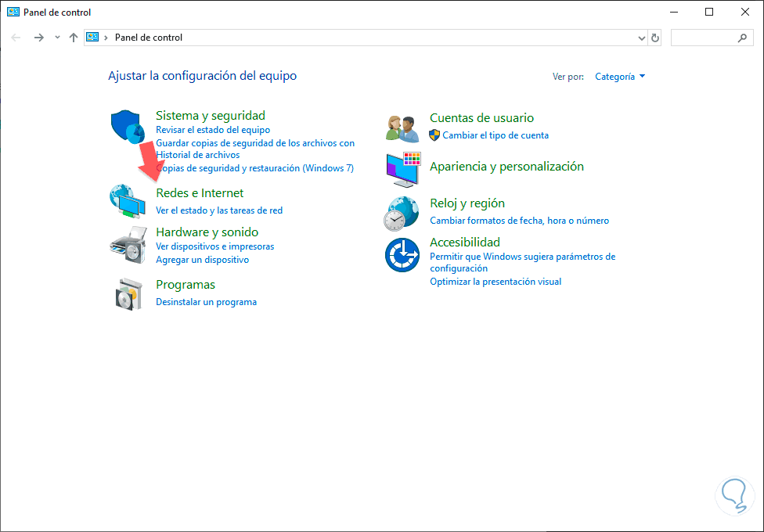Click Ver el estado y las tareas de red
The width and height of the screenshot is (764, 532).
(219, 210)
